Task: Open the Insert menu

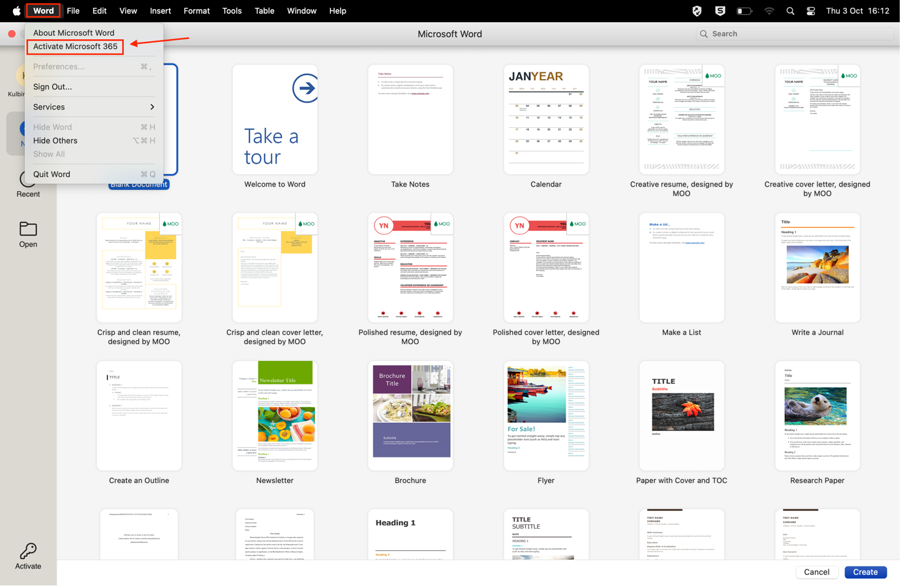Action: [x=160, y=11]
